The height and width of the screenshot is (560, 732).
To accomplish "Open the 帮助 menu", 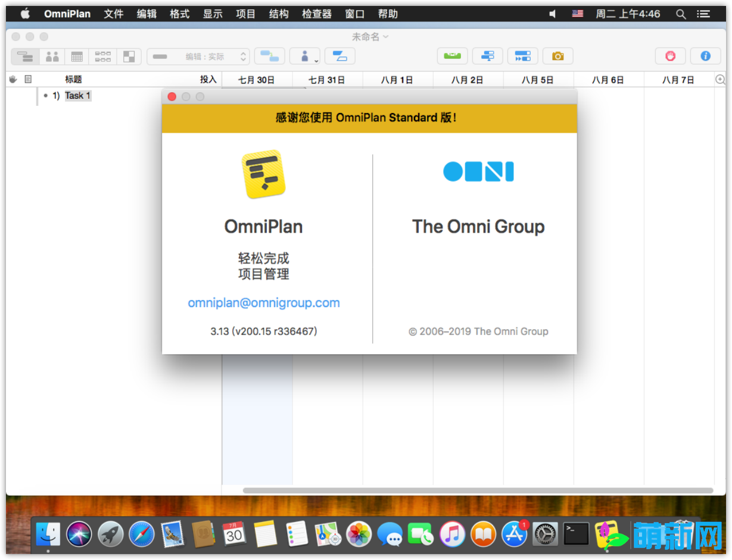I will click(388, 14).
